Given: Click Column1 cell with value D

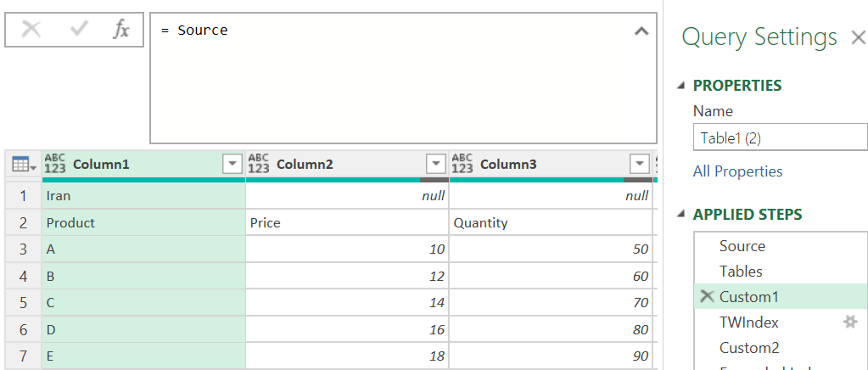Looking at the screenshot, I should coord(144,329).
